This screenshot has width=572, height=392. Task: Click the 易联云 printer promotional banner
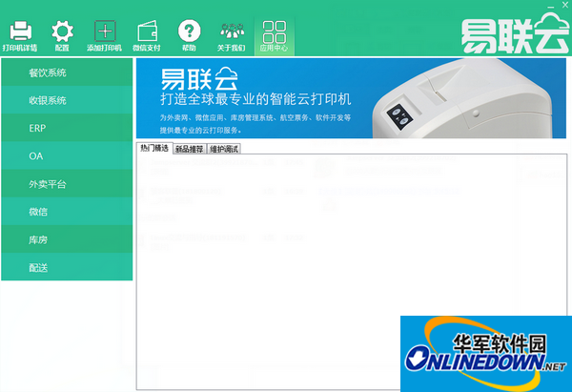[x=351, y=98]
